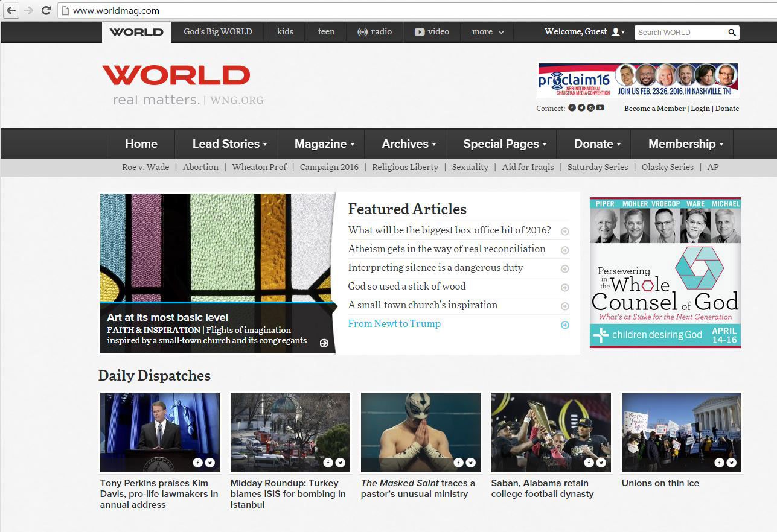Viewport: 777px width, 532px height.
Task: Click arrow icon beside From Newt to Trump
Action: click(564, 325)
